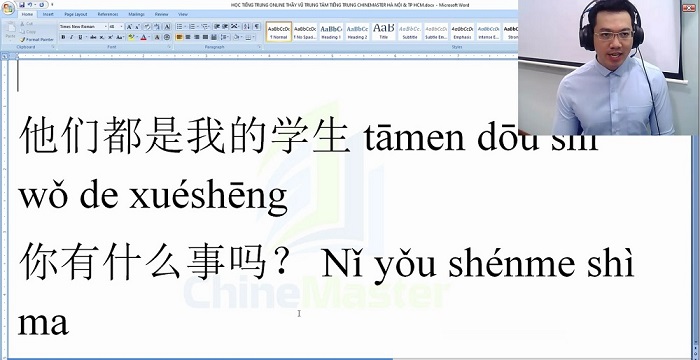Open the Change Case menu

click(120, 37)
